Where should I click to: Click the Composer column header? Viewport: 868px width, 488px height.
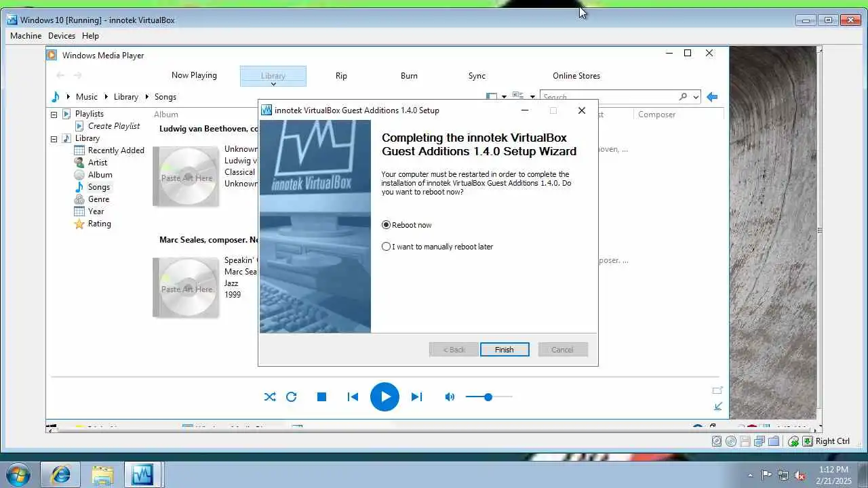click(x=657, y=115)
